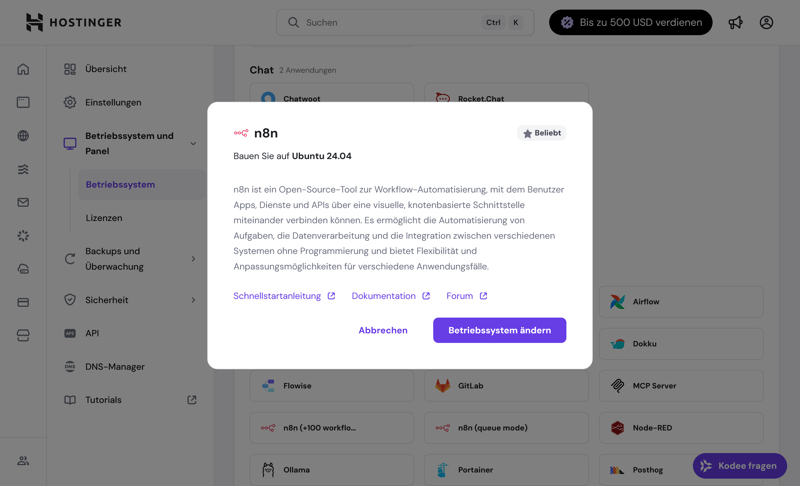The image size is (800, 486).
Task: Click the home icon in left rail
Action: (x=23, y=69)
